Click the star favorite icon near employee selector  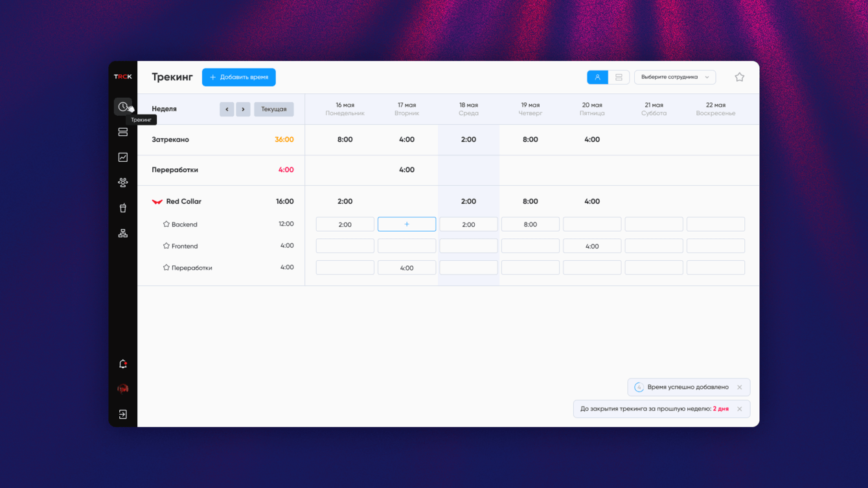(739, 76)
